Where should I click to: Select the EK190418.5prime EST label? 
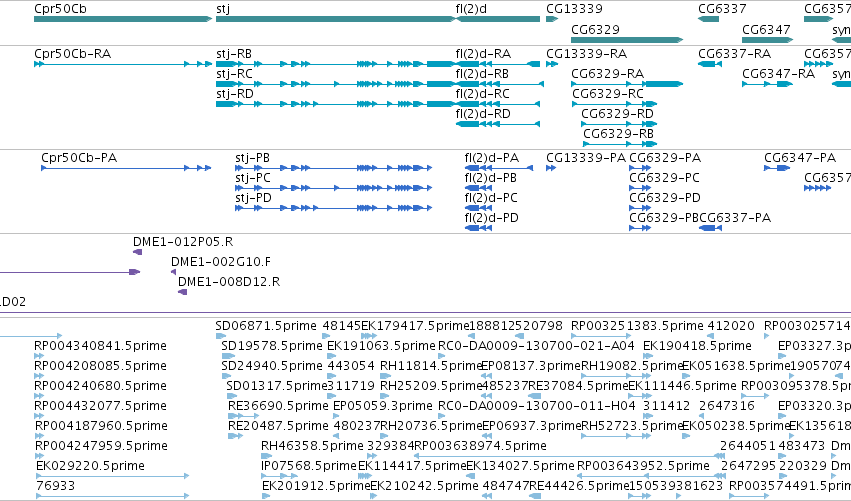tap(697, 346)
